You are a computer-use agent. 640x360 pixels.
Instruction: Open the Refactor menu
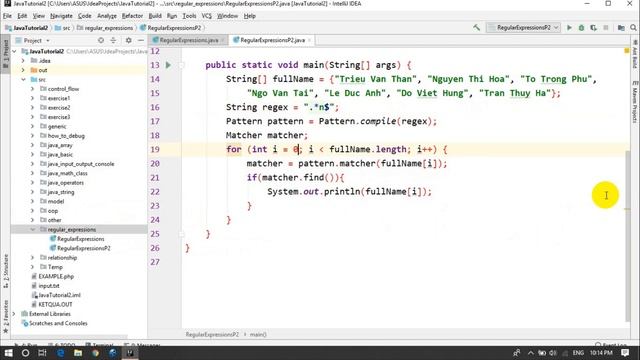coord(132,16)
